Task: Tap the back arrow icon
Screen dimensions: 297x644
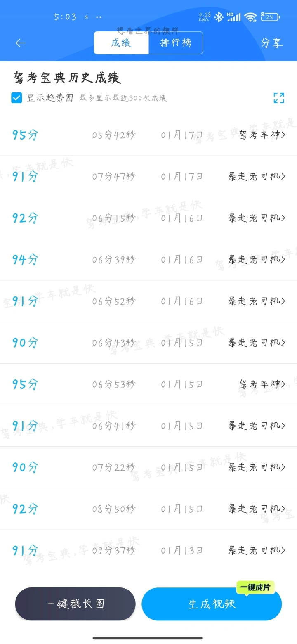Action: click(20, 43)
